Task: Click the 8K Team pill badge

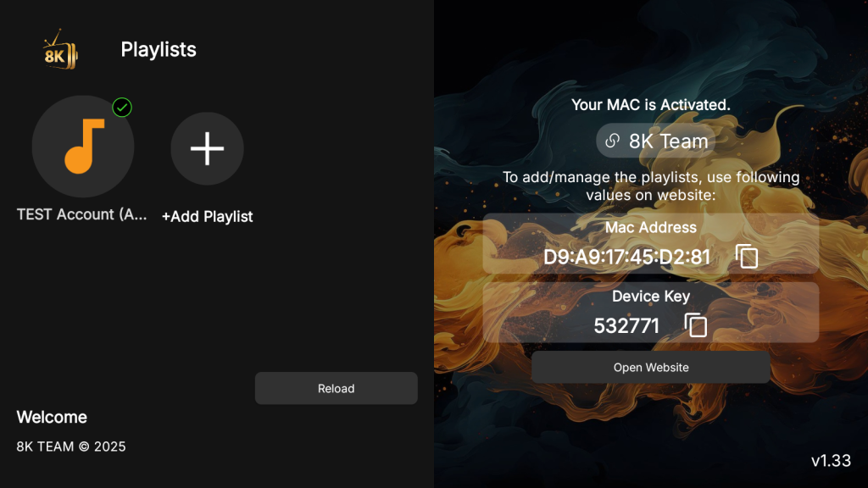Action: (656, 141)
